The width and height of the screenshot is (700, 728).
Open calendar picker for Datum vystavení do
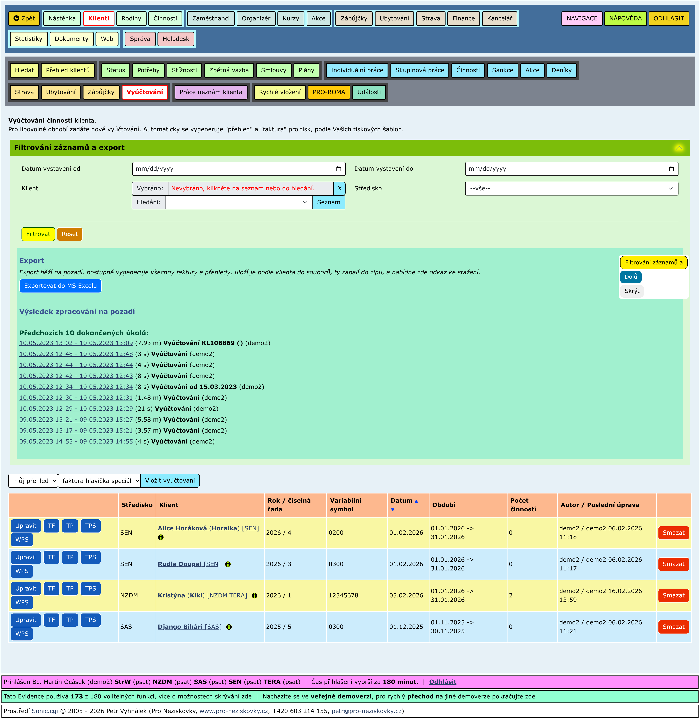671,169
